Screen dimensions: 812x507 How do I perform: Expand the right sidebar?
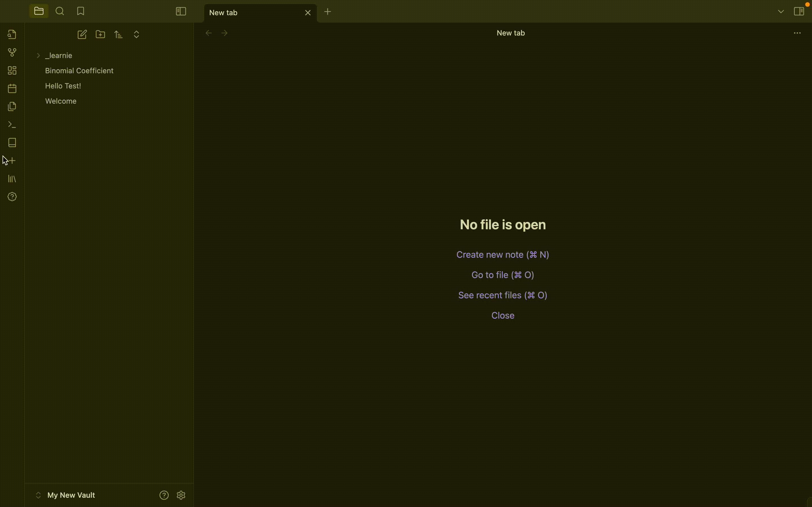click(x=800, y=11)
